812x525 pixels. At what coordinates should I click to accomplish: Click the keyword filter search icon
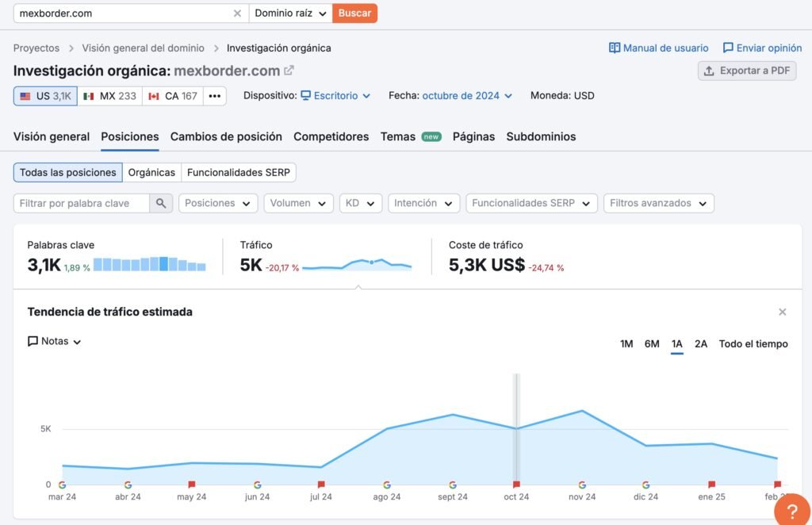click(x=161, y=204)
